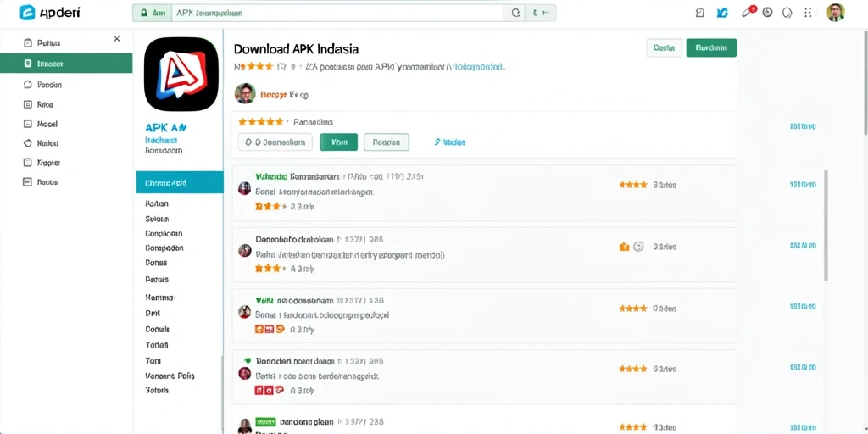The width and height of the screenshot is (868, 434).
Task: Select the teal highlighted category tab
Action: click(180, 182)
